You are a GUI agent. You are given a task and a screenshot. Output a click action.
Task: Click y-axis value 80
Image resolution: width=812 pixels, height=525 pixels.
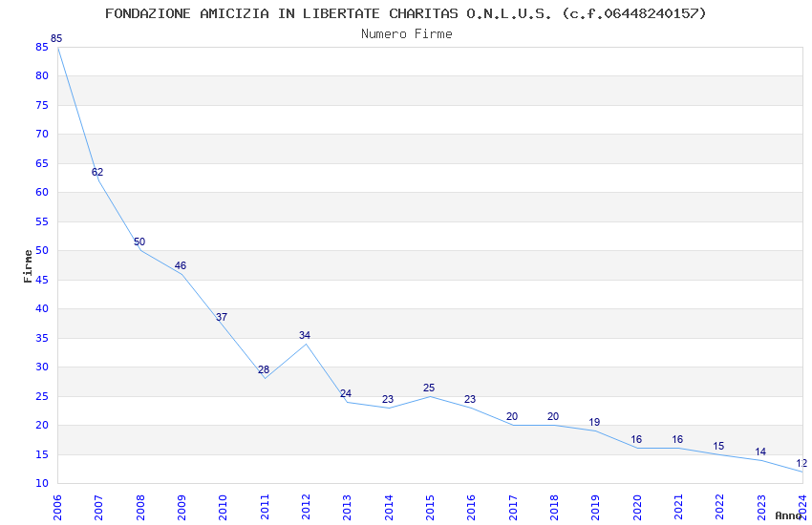[42, 75]
